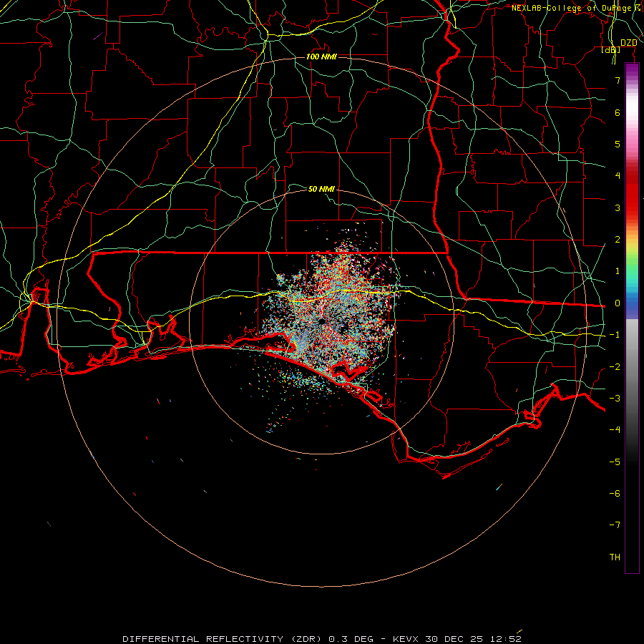Click the "100 NMI" range ring label
The width and height of the screenshot is (644, 644).
(x=321, y=57)
